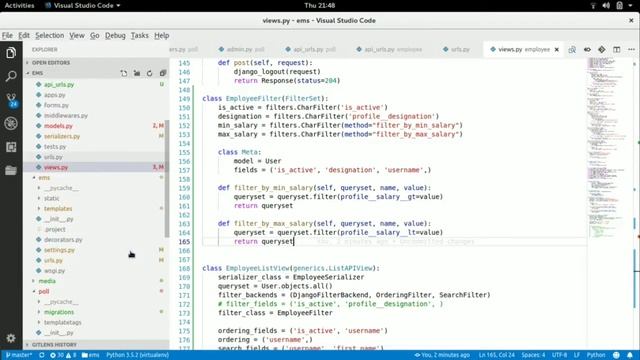Click the errors and warnings counter in status bar

63,355
